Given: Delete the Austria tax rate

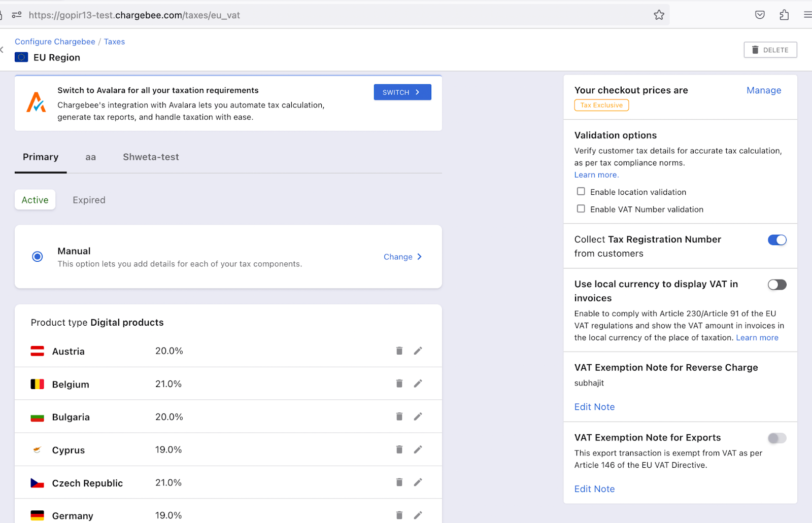Looking at the screenshot, I should click(399, 351).
